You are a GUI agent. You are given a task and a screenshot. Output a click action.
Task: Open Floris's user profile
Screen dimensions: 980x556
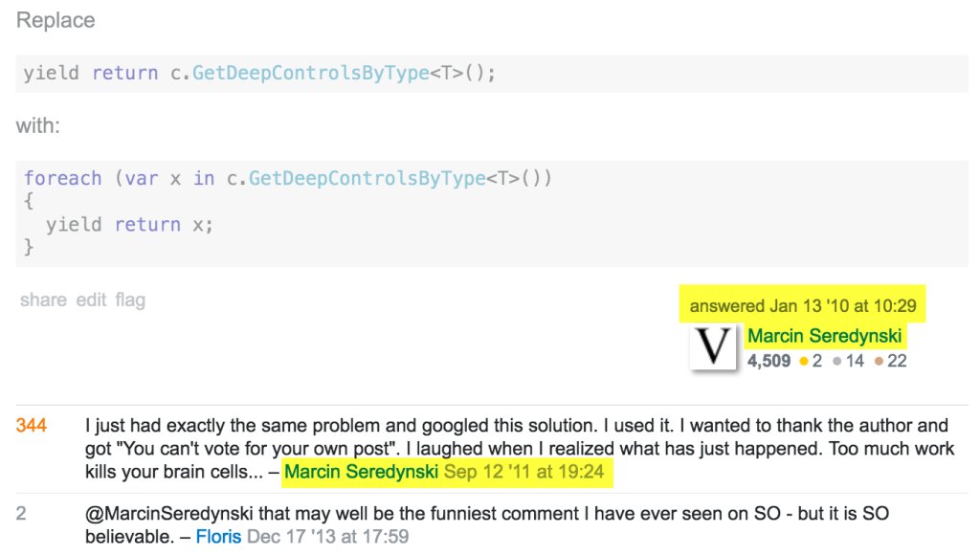click(x=218, y=537)
